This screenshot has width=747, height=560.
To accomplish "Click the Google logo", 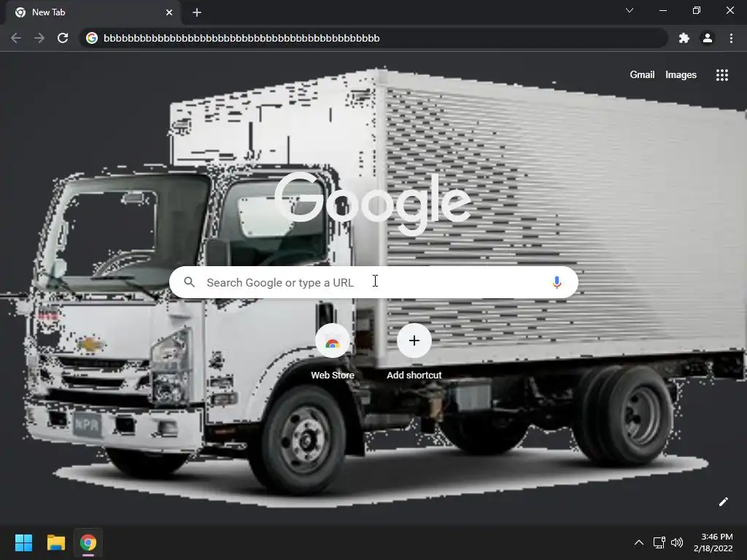I will 373,204.
